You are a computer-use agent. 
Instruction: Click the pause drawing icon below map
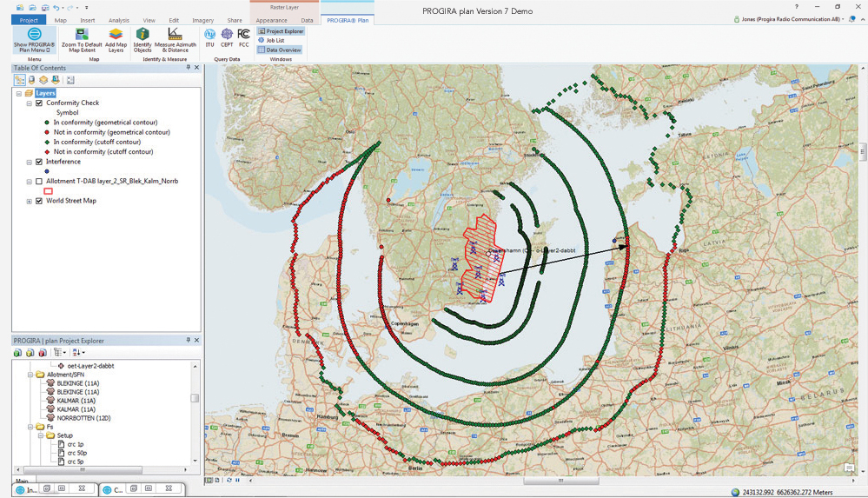point(237,481)
